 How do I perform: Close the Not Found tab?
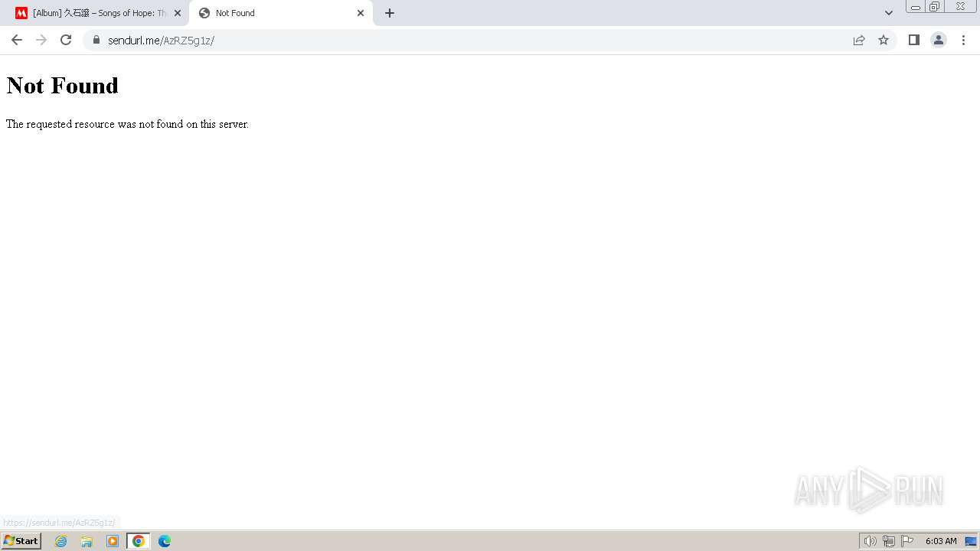[361, 13]
